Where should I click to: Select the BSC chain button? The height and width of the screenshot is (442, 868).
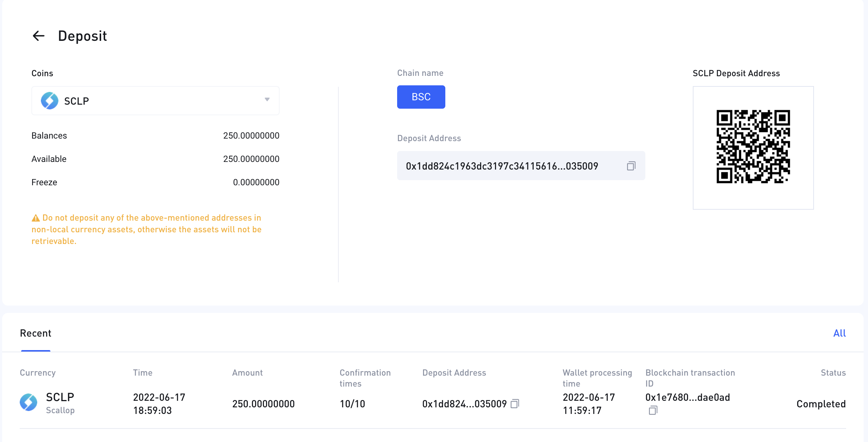(x=421, y=97)
